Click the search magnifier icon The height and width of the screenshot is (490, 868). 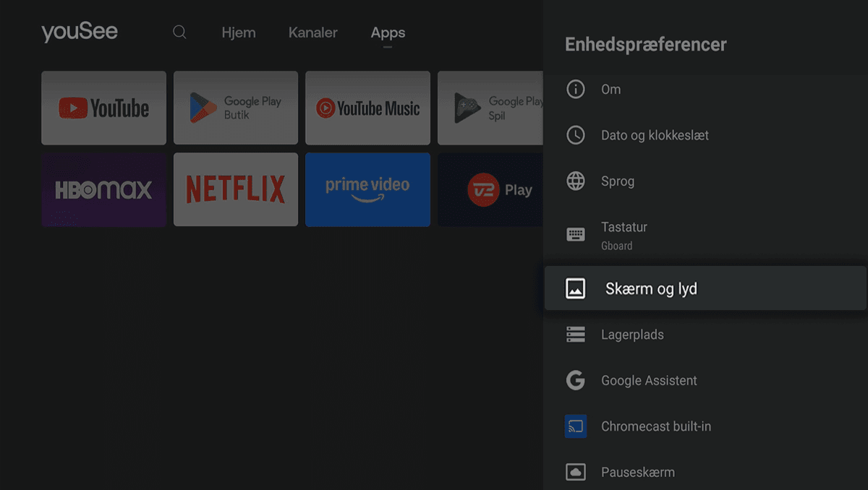click(179, 33)
